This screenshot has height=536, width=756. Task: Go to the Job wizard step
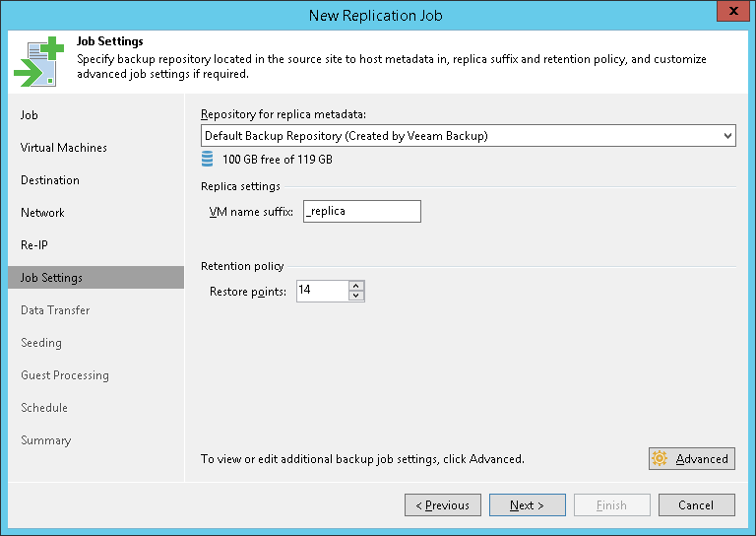pos(30,115)
